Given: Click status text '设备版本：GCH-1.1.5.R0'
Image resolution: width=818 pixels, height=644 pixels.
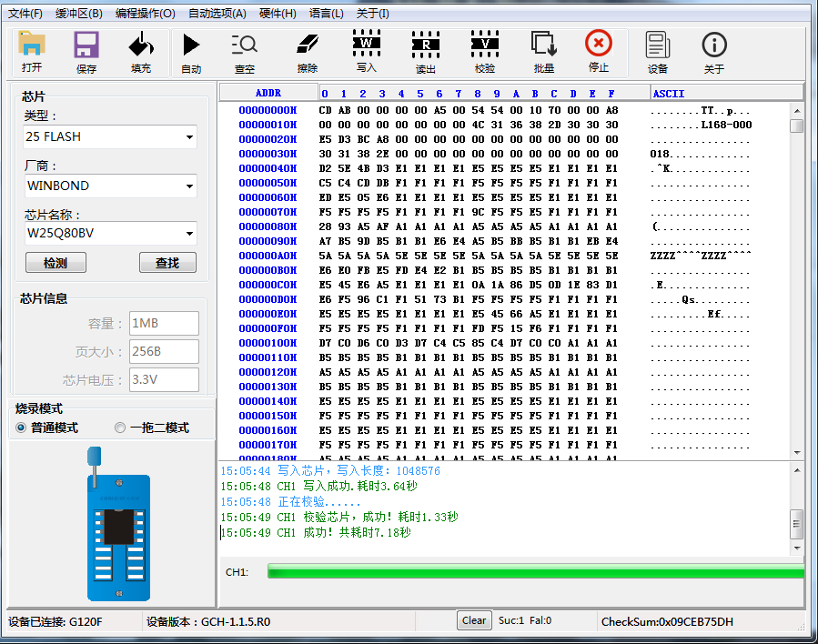Looking at the screenshot, I should [208, 621].
